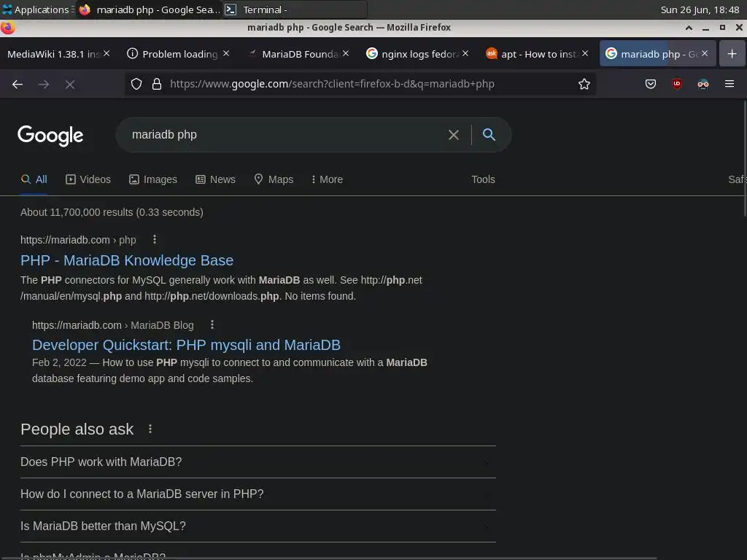Viewport: 747px width, 560px height.
Task: Go back using the back arrow
Action: point(18,85)
